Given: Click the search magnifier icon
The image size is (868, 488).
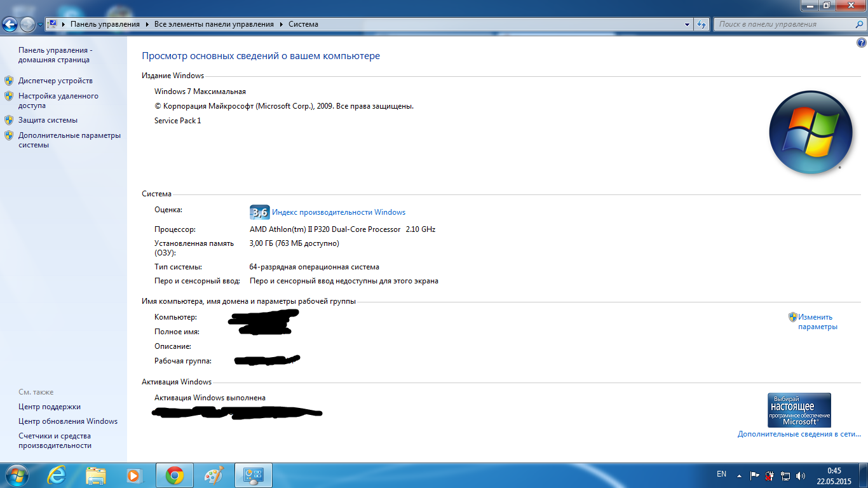Looking at the screenshot, I should [x=859, y=24].
